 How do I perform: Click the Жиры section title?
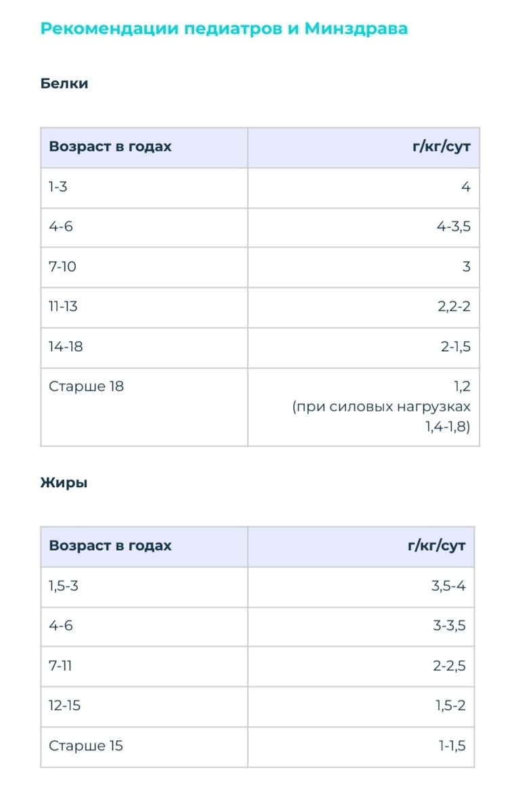pos(64,483)
